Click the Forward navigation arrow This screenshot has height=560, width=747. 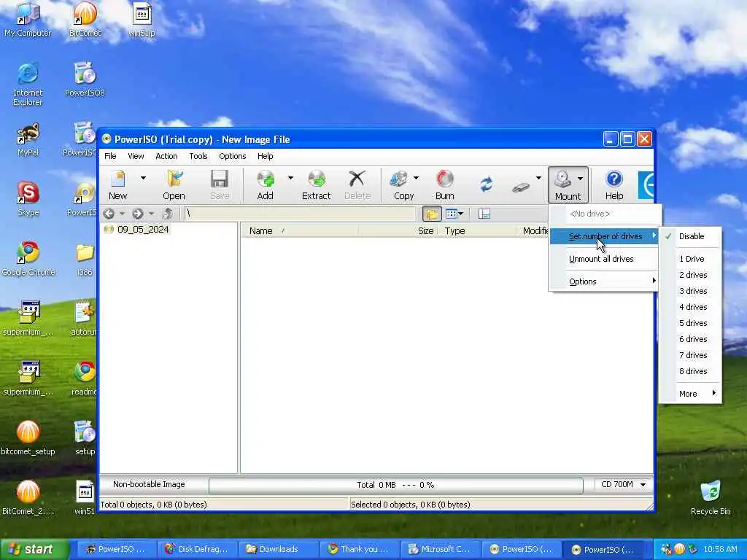(x=138, y=214)
